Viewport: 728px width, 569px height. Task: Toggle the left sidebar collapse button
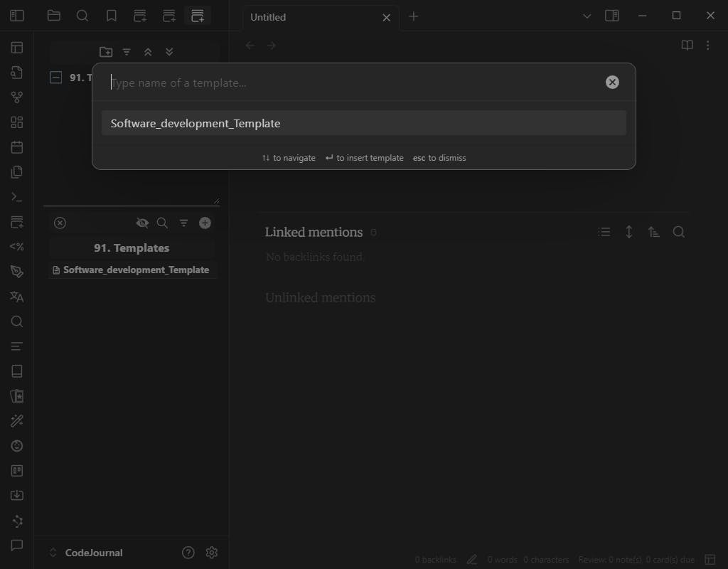coord(17,16)
